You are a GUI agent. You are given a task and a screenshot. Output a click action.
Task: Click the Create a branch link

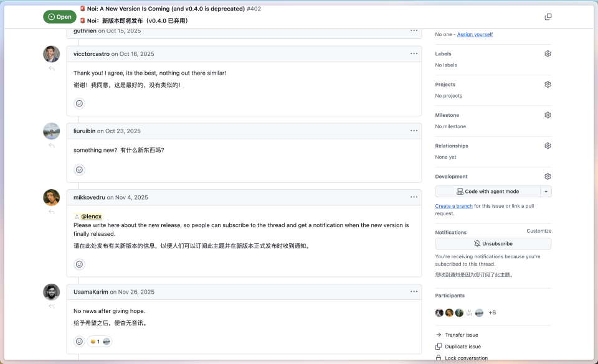click(454, 206)
